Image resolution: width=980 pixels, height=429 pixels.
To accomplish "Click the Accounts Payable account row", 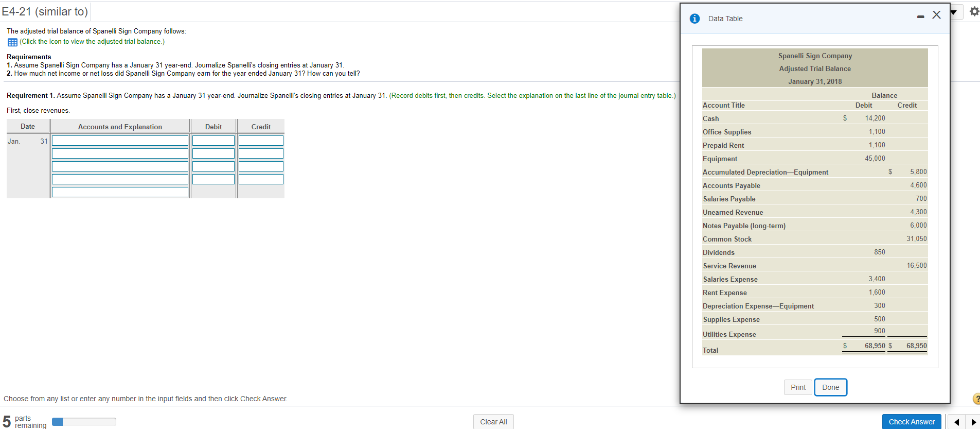I will 815,185.
